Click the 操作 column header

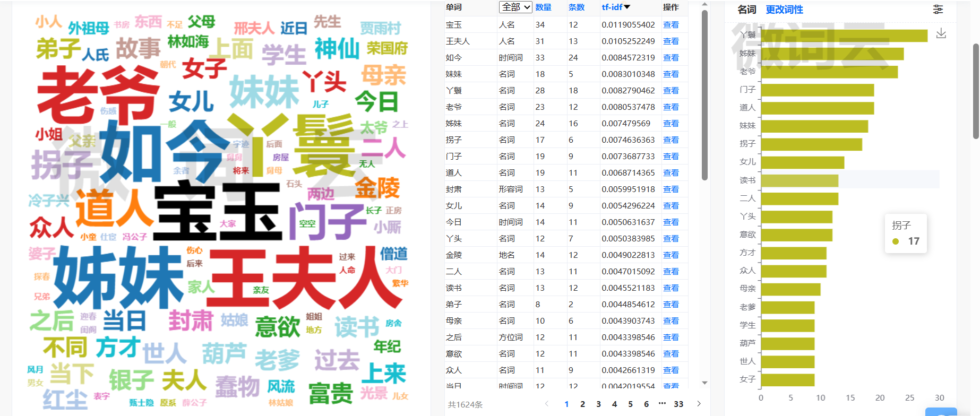pyautogui.click(x=671, y=7)
